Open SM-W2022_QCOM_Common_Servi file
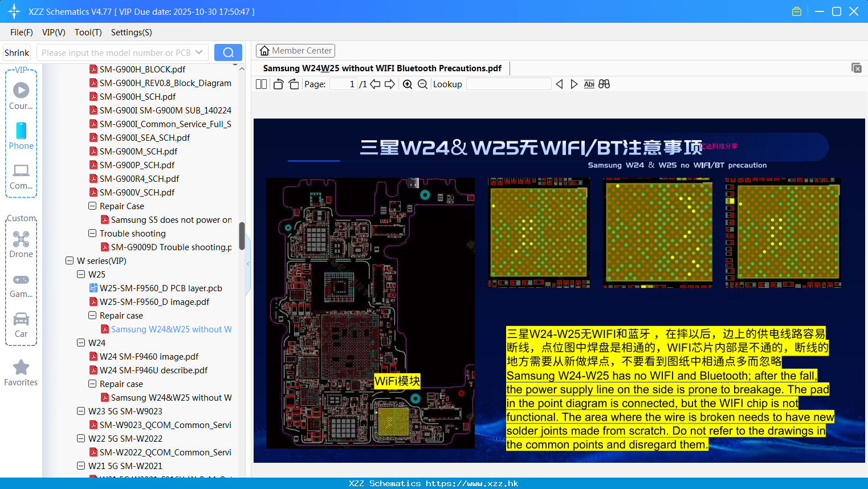 coord(160,453)
